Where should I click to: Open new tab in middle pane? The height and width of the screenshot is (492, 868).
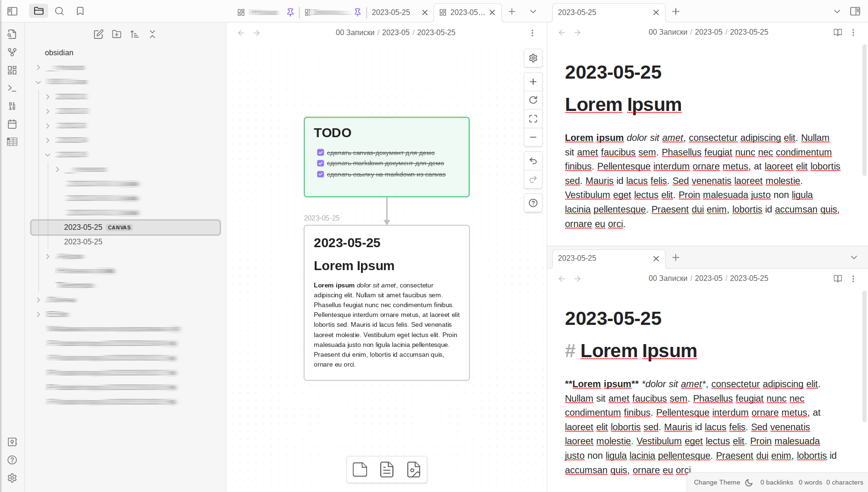coord(512,11)
